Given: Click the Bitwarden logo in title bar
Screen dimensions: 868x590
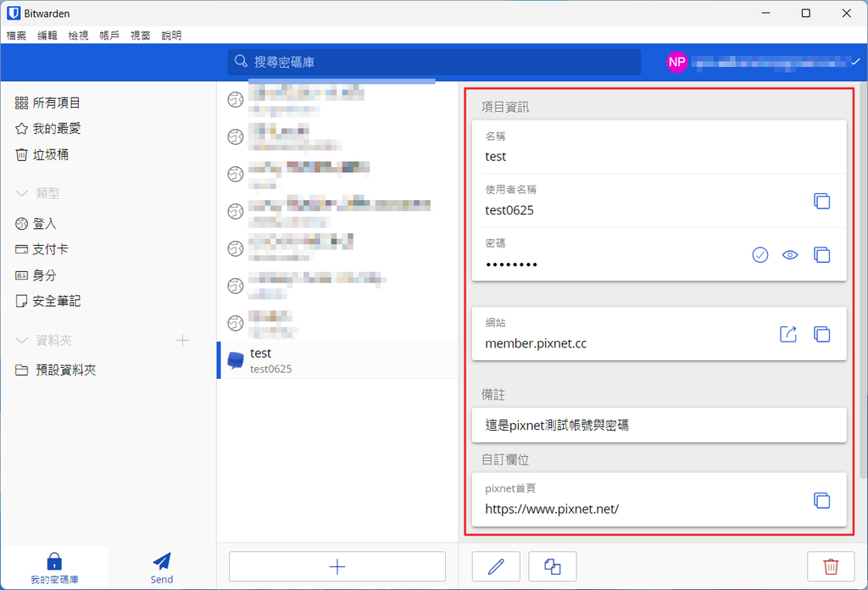Looking at the screenshot, I should [x=14, y=13].
